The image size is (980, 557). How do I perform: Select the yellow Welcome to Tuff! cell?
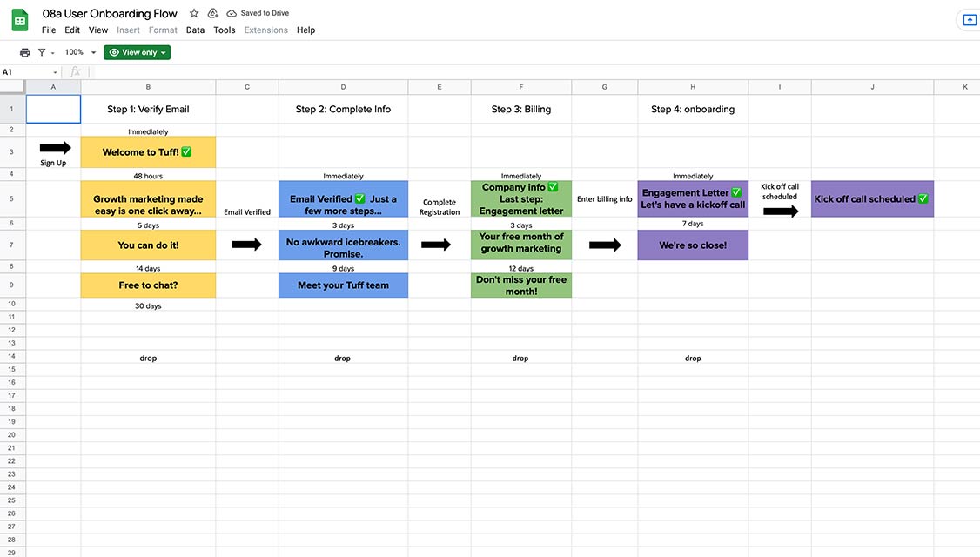pos(148,152)
